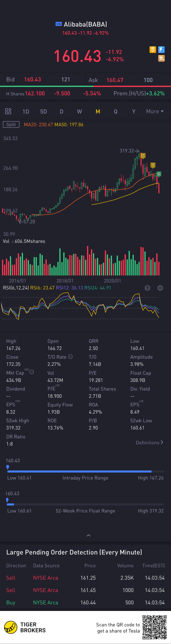Screen dimensions: 171x644
Task: Tap the US market flag badge
Action: (x=59, y=24)
